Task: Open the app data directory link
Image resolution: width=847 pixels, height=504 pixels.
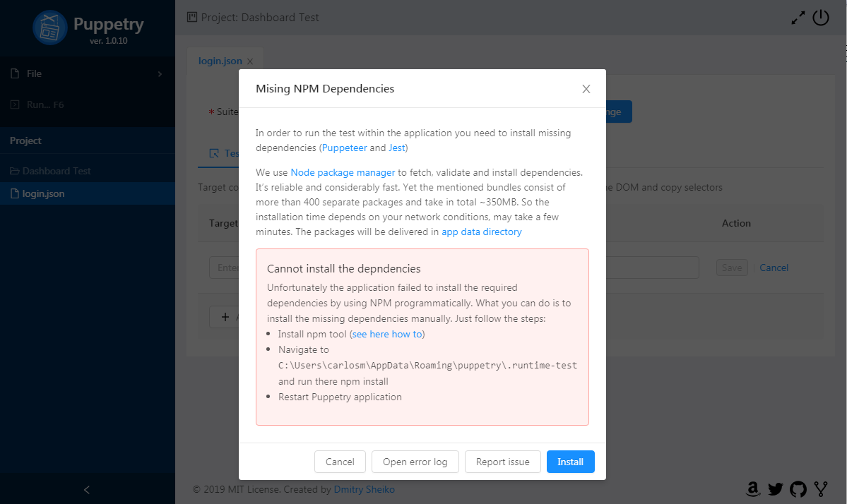Action: (482, 232)
